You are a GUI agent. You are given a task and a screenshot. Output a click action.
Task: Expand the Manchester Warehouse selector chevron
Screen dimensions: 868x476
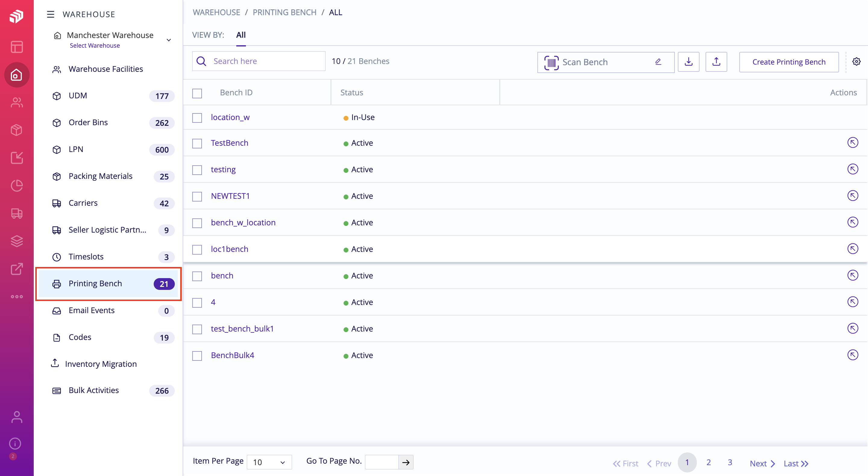coord(169,40)
